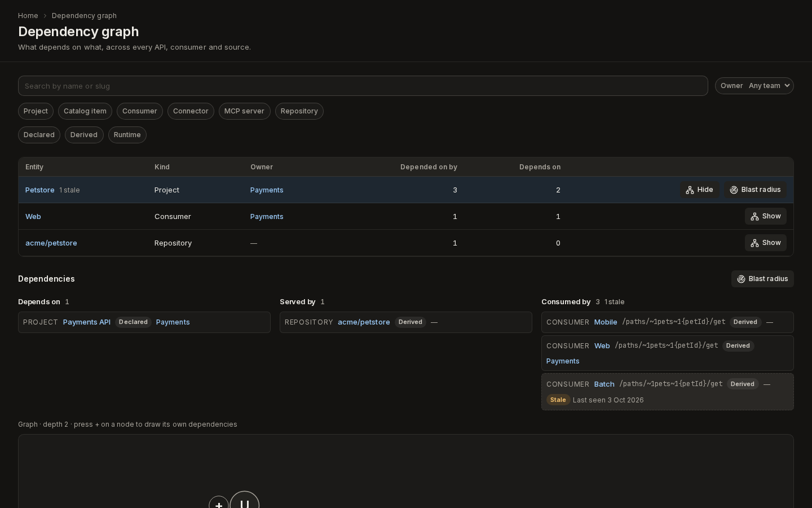This screenshot has height=508, width=812.
Task: Open the Web entity link in table
Action: [33, 217]
